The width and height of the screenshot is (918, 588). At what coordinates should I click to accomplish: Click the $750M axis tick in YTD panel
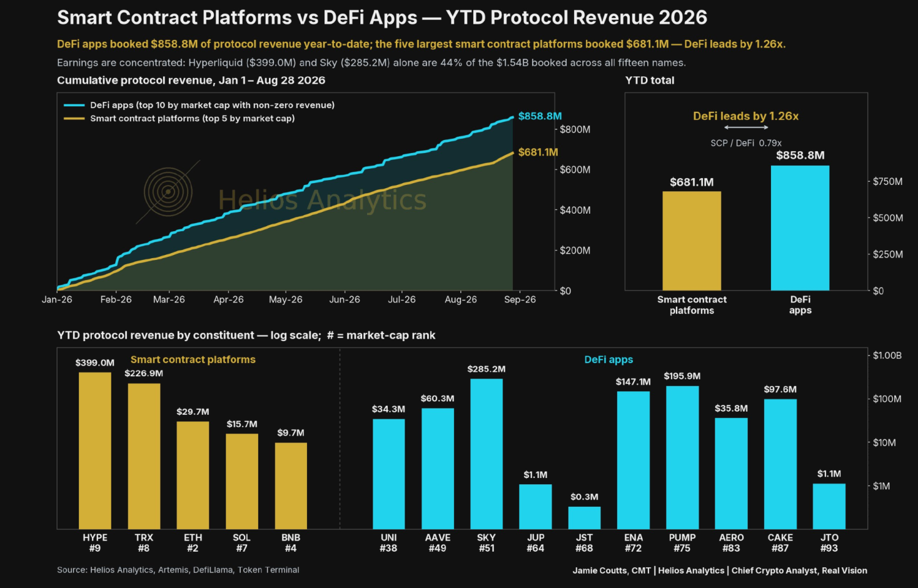(x=888, y=182)
